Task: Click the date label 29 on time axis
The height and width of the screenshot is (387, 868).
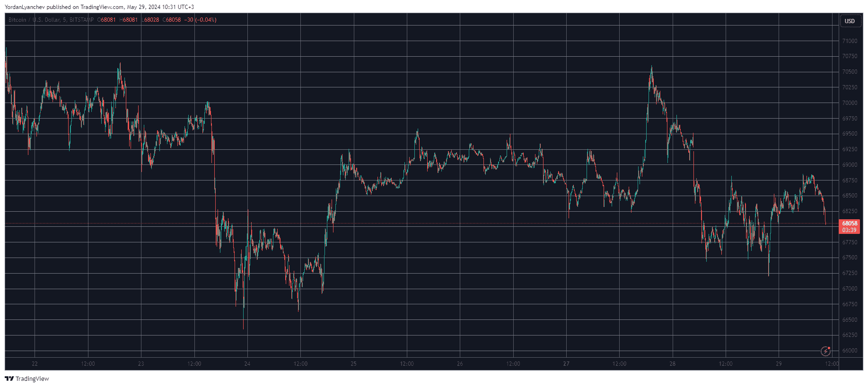Action: [779, 364]
